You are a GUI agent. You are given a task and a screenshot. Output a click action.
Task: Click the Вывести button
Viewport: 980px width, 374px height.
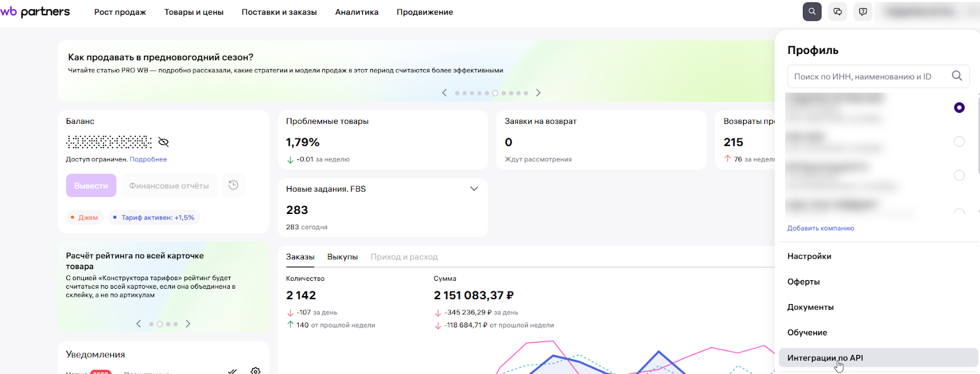[91, 186]
